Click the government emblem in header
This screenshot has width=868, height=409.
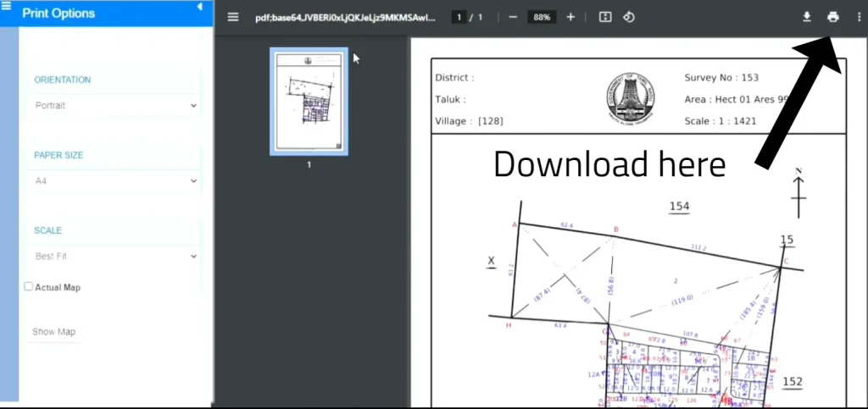click(630, 97)
